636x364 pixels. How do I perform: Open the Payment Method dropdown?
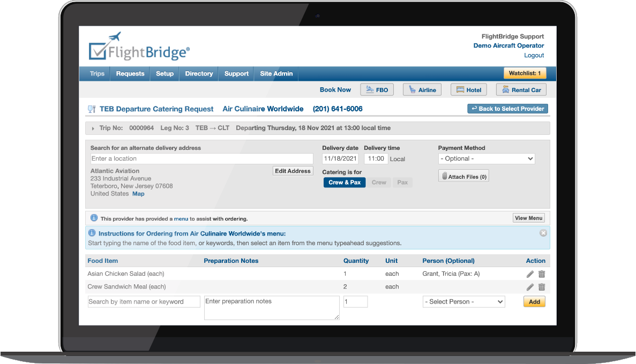pyautogui.click(x=486, y=159)
